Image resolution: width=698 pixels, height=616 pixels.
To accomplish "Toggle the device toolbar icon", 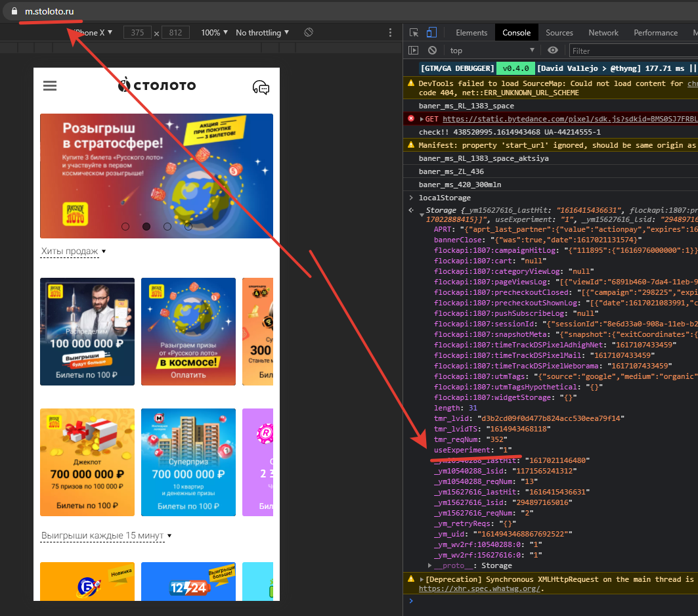I will (431, 33).
